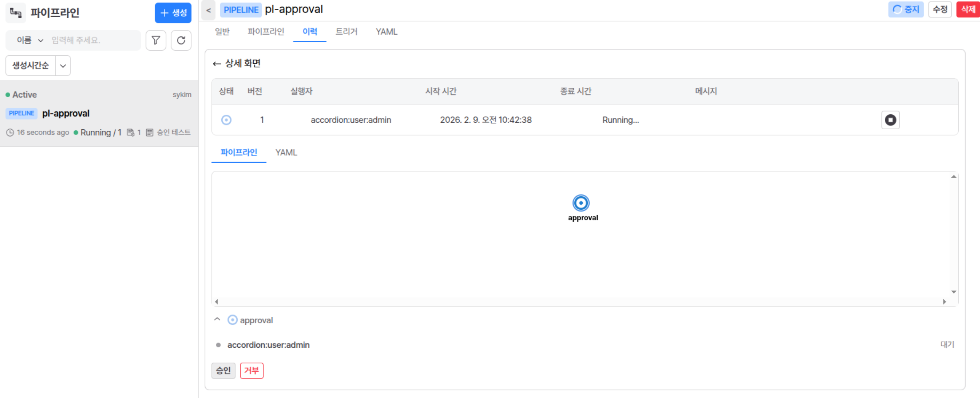Click the Running... end time cell
Screen dimensions: 980x398
click(620, 120)
